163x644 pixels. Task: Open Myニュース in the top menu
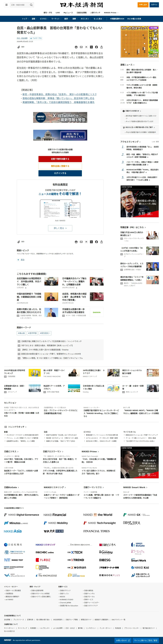point(68,12)
